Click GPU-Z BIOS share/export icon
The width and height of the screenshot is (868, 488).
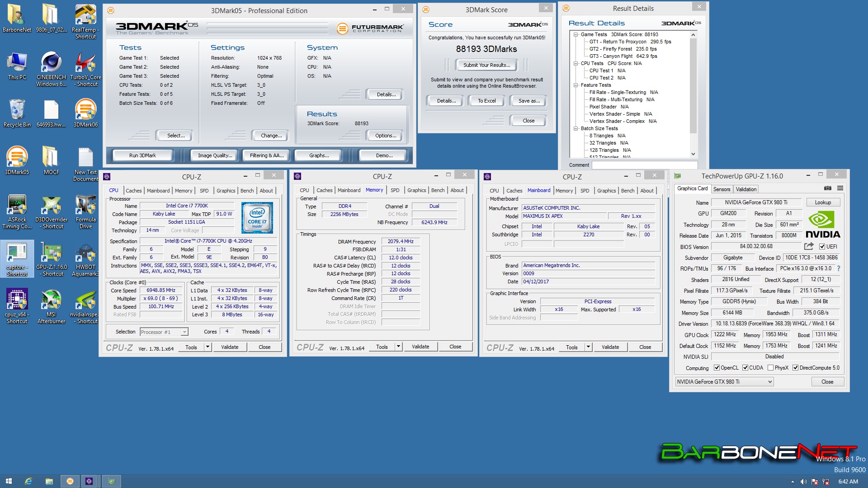pos(809,246)
